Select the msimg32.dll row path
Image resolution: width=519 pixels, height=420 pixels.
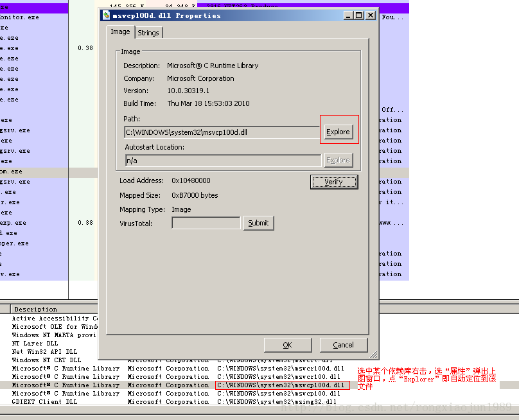click(277, 401)
